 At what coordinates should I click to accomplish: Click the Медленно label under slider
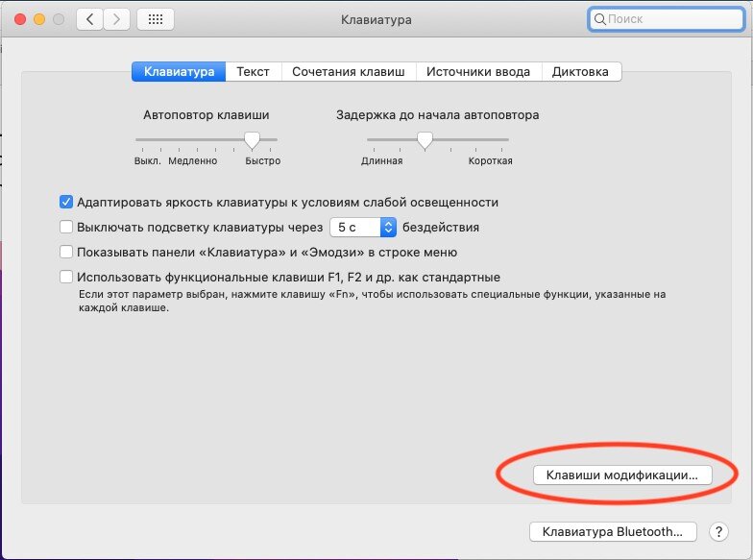[x=192, y=161]
